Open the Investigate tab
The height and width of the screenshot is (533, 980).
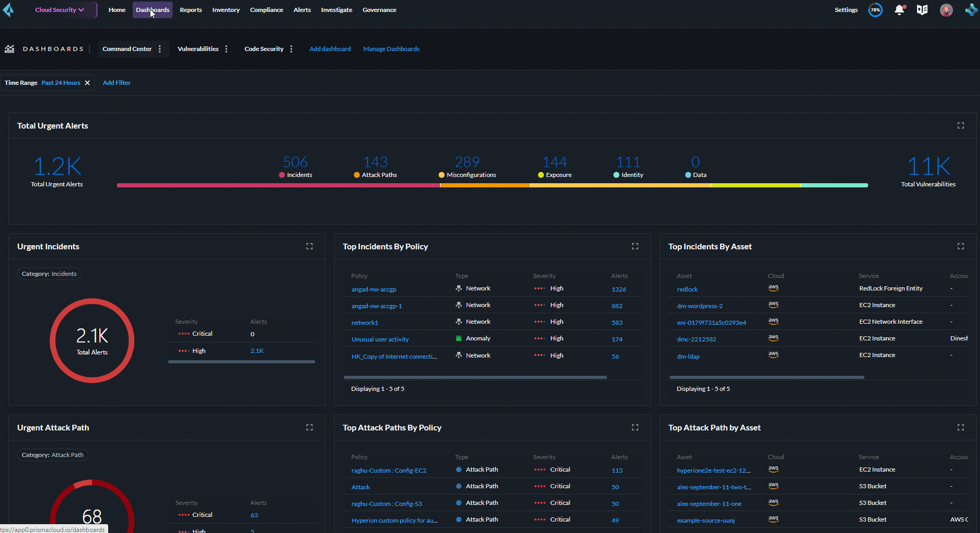(337, 10)
